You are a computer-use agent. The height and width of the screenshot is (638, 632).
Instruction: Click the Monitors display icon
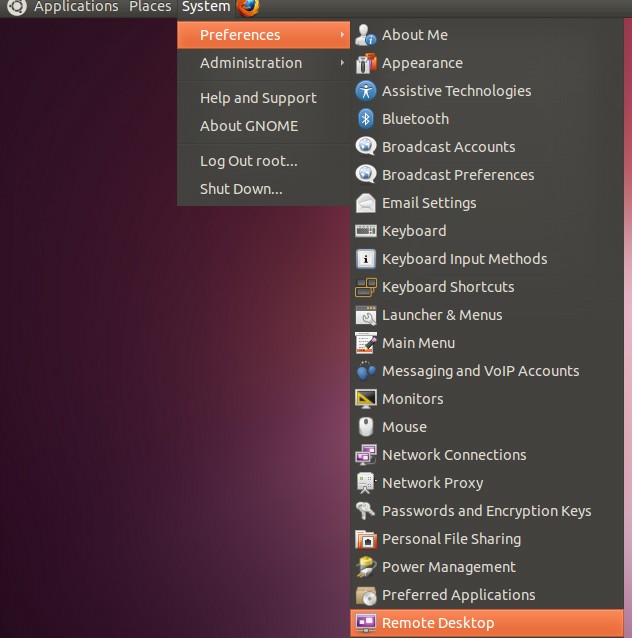pyautogui.click(x=365, y=399)
